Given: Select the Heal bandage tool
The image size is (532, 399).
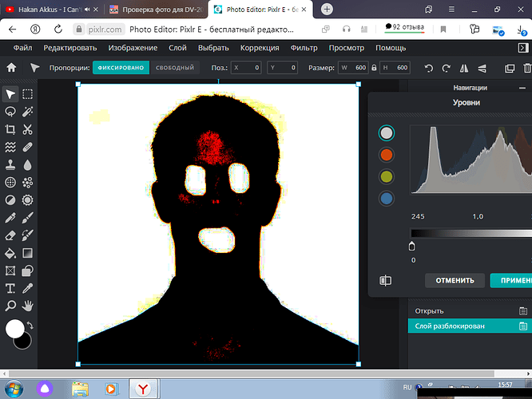Looking at the screenshot, I should [27, 147].
